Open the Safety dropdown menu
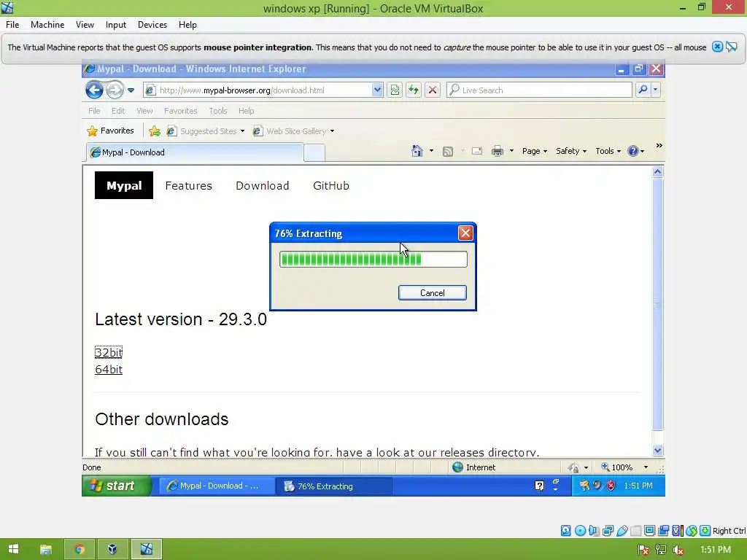Image resolution: width=747 pixels, height=560 pixels. [x=570, y=151]
